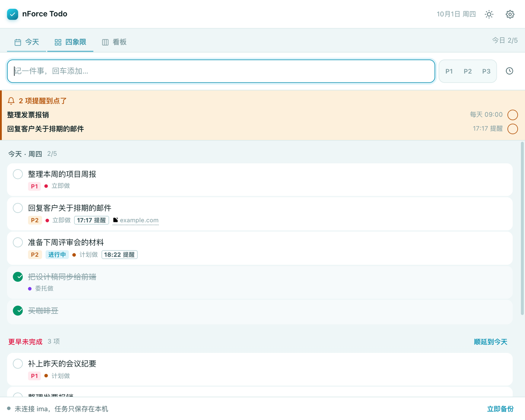525x420 pixels.
Task: Click the P1 badge on 整理本周的项目周报
Action: tap(34, 186)
